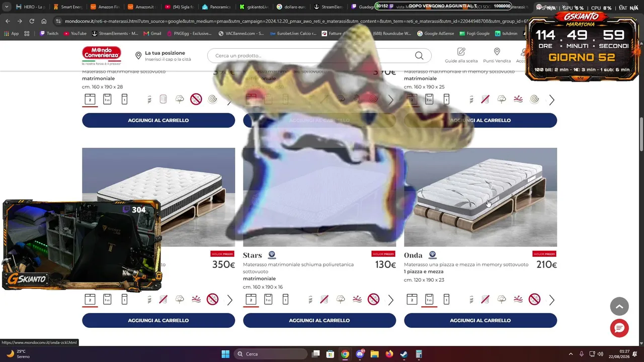Select matrimoniale size for Stars mattress
Screen dimensions: 644x362
(251, 300)
